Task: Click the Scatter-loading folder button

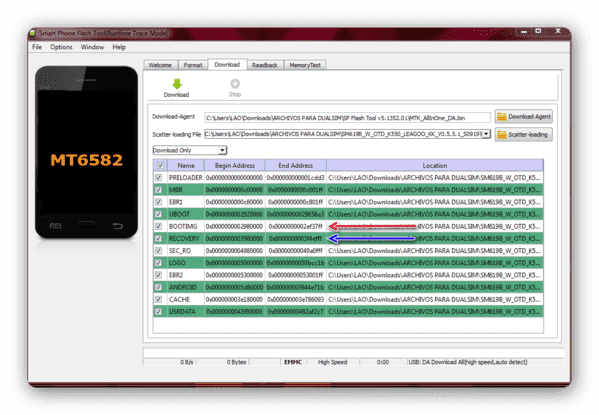Action: click(x=524, y=135)
